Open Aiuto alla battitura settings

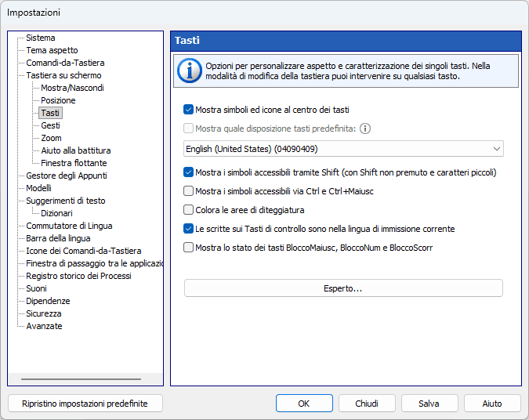point(76,150)
